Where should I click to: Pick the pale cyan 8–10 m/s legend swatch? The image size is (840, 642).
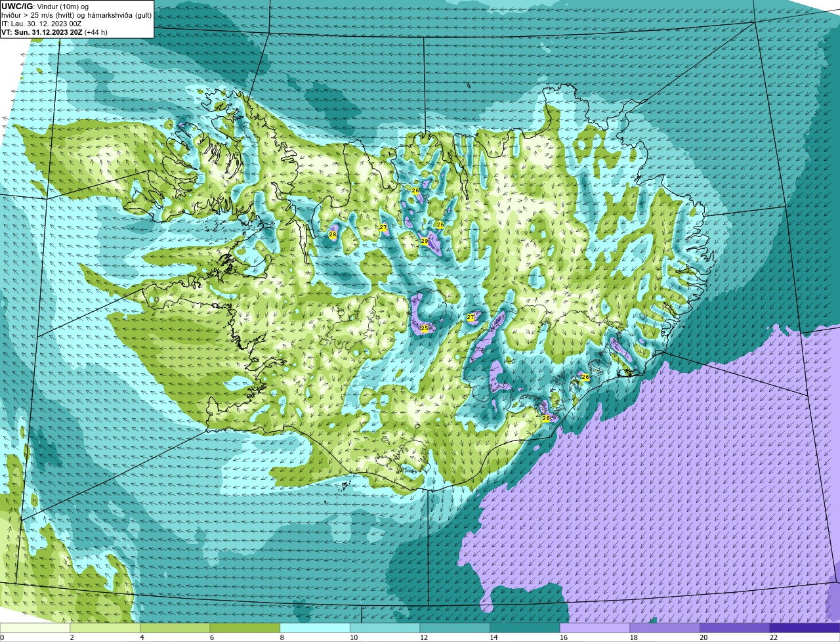pyautogui.click(x=315, y=628)
